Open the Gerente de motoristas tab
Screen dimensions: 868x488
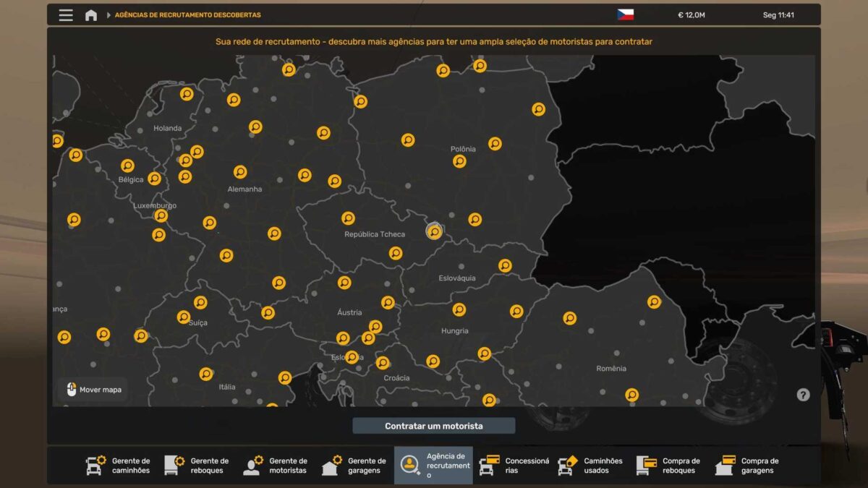[276, 466]
